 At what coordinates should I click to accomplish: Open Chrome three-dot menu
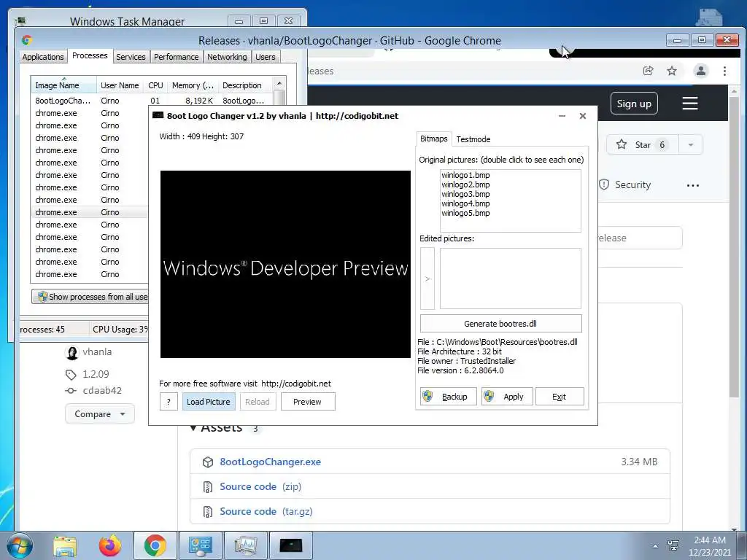point(724,71)
